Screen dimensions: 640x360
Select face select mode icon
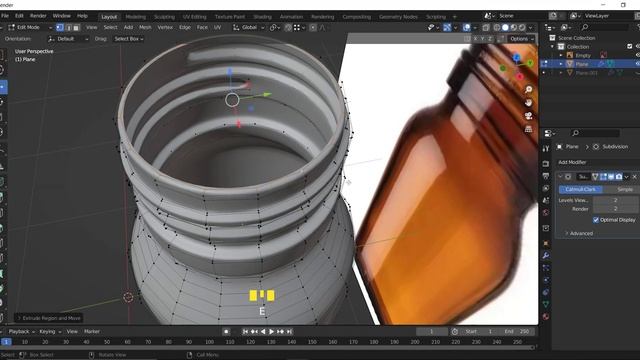76,27
